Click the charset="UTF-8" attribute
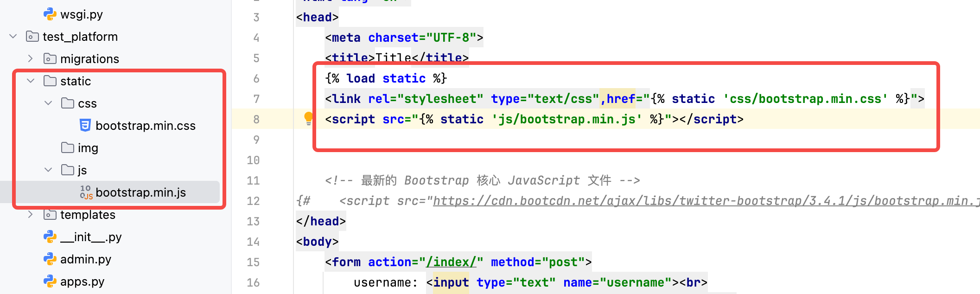 tap(422, 38)
